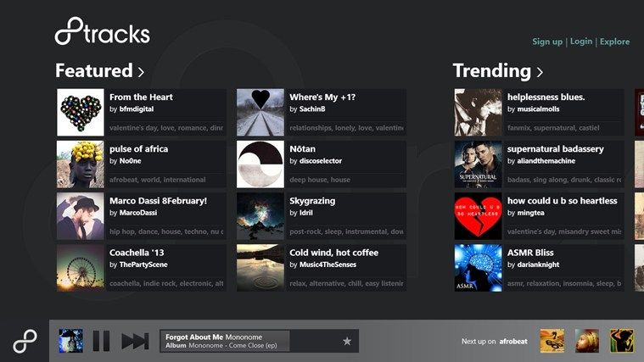Viewport: 644px width, 362px height.
Task: Click the Sign up link
Action: 547,42
